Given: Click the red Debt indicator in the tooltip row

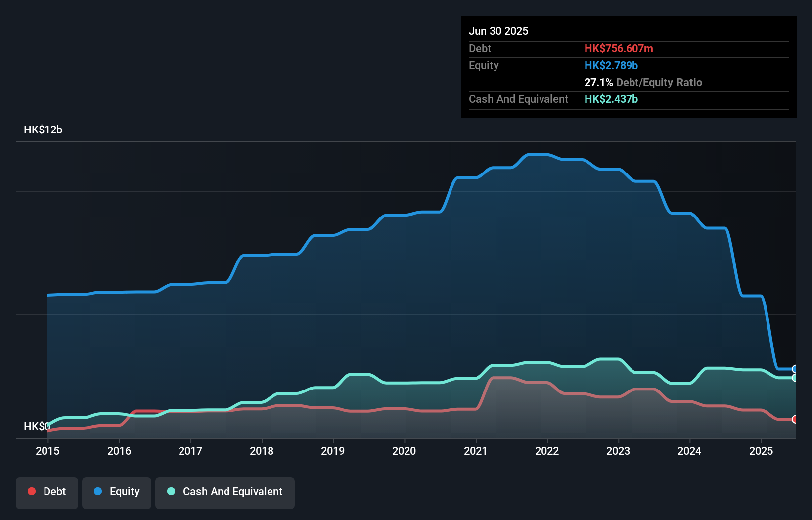Looking at the screenshot, I should [619, 48].
